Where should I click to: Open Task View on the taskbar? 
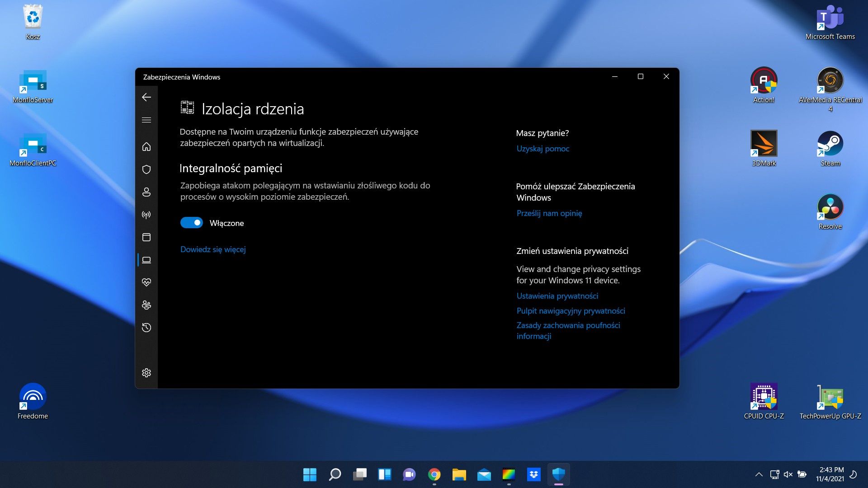point(360,474)
